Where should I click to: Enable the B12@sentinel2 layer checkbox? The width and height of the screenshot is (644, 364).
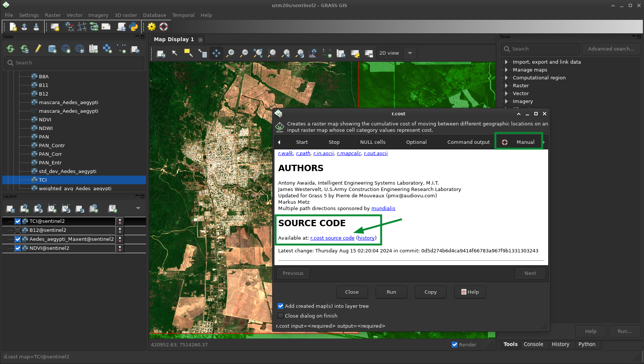[18, 230]
